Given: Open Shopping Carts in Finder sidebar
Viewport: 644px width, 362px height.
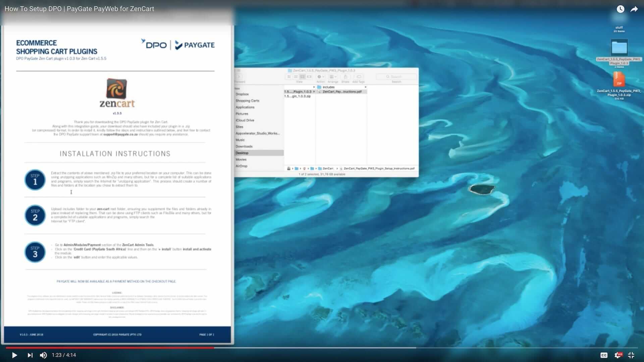Looking at the screenshot, I should (x=247, y=101).
